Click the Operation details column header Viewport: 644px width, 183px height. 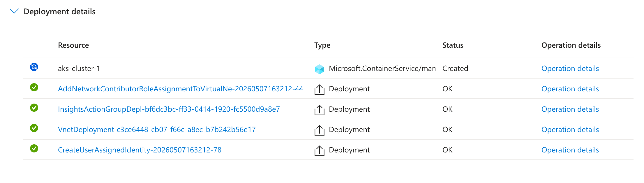point(571,45)
